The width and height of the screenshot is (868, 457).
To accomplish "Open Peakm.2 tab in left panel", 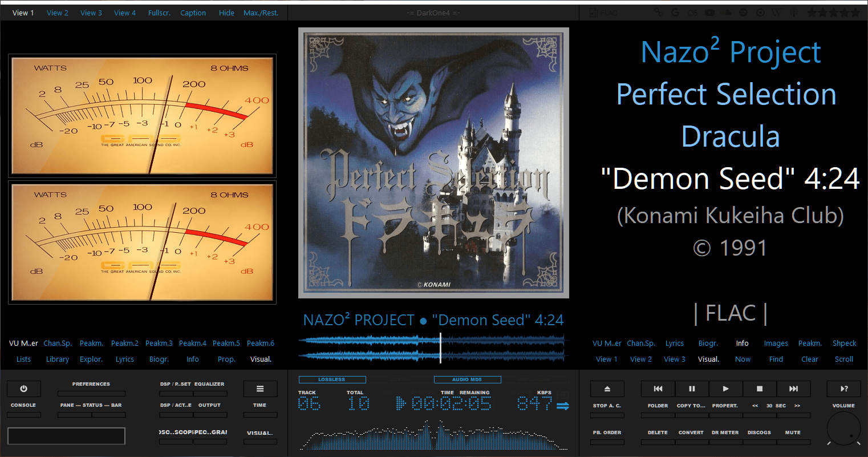I will pos(125,343).
